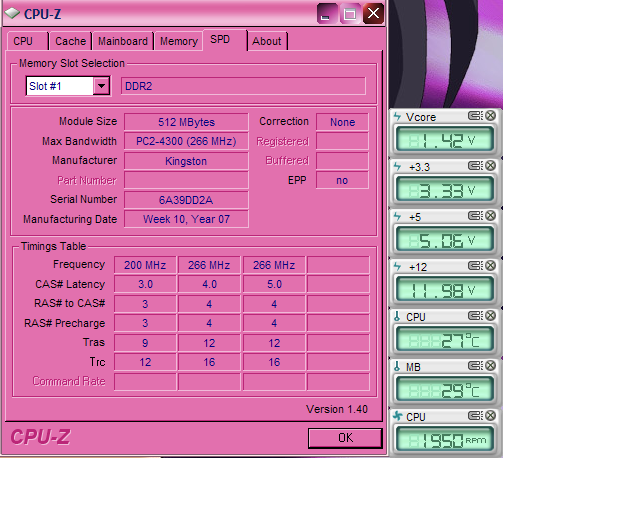Screen dimensions: 640x512
Task: Click the lightning icon on Vcore panel
Action: 397,117
